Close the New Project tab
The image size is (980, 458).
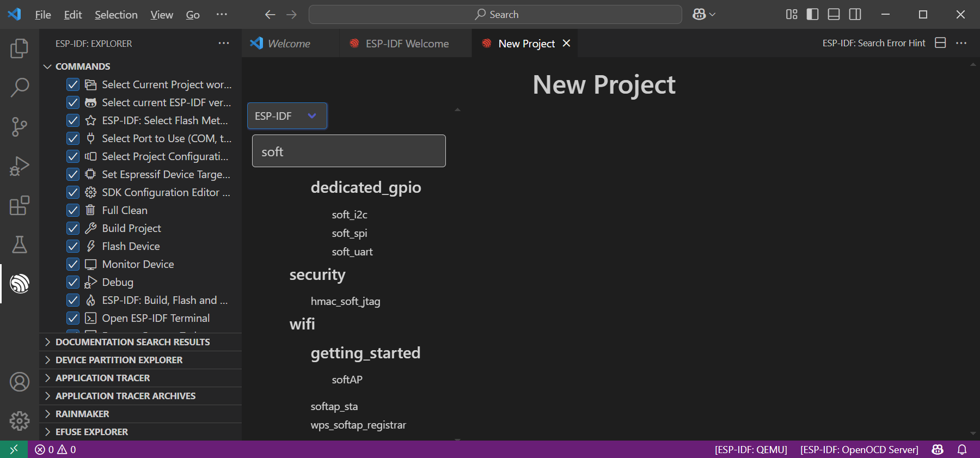566,43
